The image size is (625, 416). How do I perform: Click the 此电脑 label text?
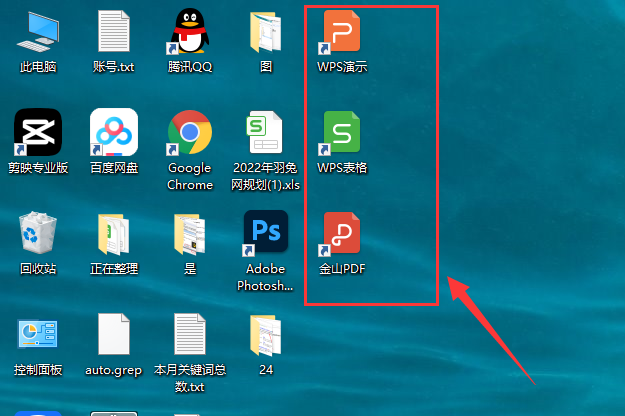38,67
